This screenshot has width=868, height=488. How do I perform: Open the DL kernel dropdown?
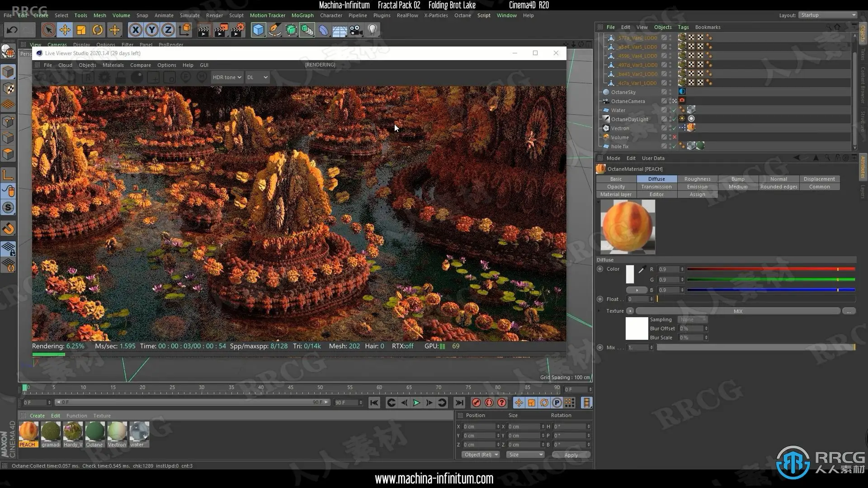(257, 77)
